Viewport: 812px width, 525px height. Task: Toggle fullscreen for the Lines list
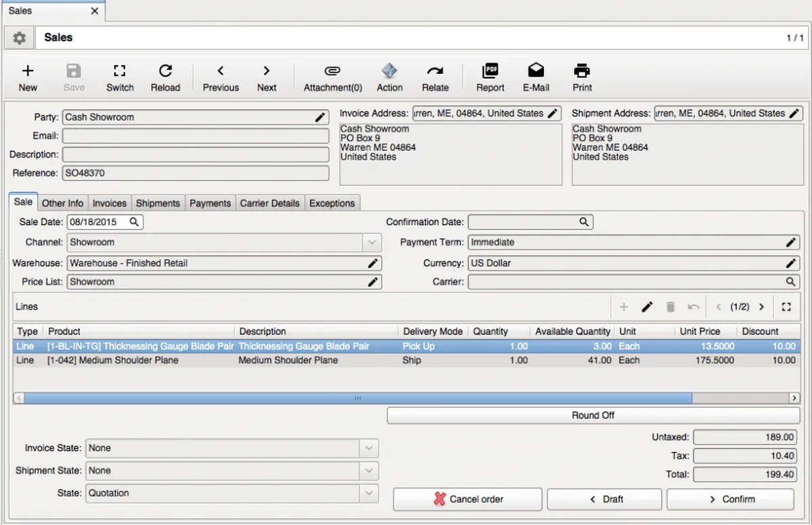pos(786,307)
